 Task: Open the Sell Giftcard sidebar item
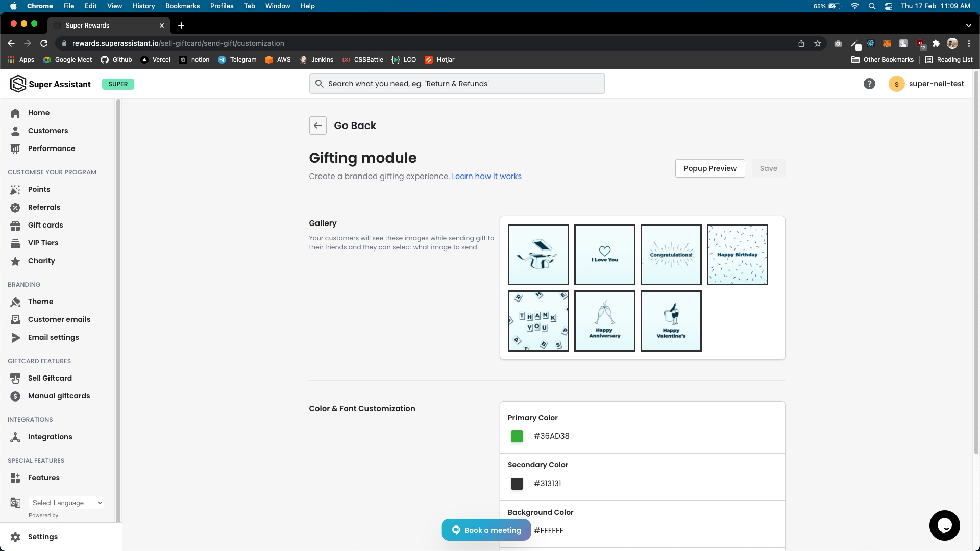click(x=50, y=378)
